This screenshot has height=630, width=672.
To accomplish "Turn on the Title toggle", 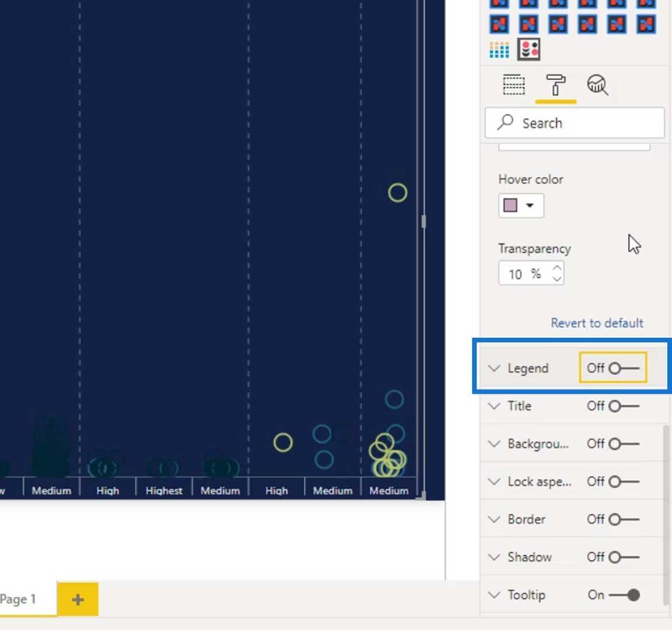I will coord(624,406).
